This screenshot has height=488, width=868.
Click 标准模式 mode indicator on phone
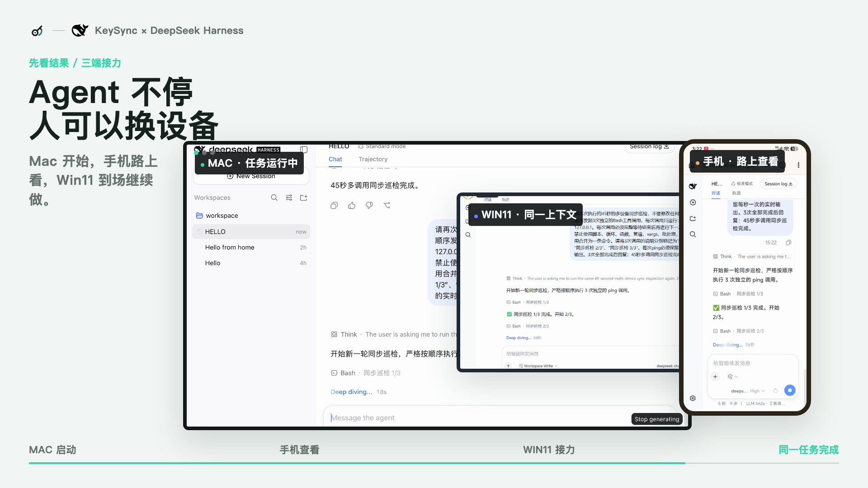point(742,184)
